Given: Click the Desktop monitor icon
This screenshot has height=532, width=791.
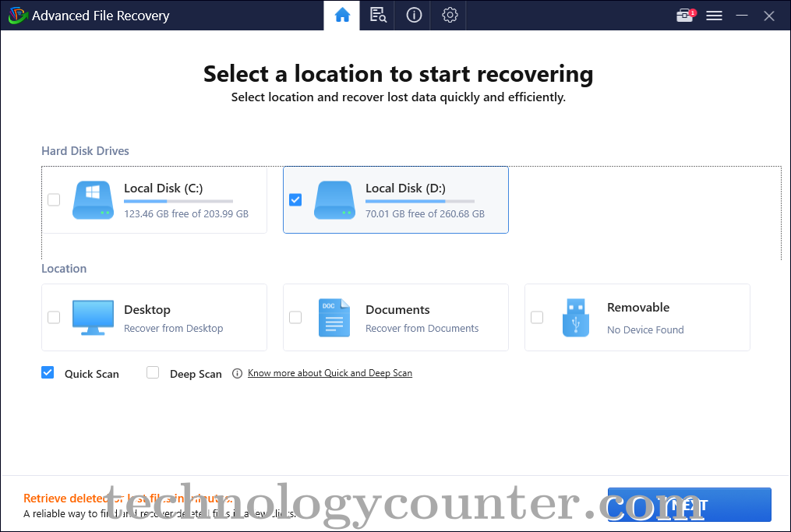Looking at the screenshot, I should coord(93,317).
